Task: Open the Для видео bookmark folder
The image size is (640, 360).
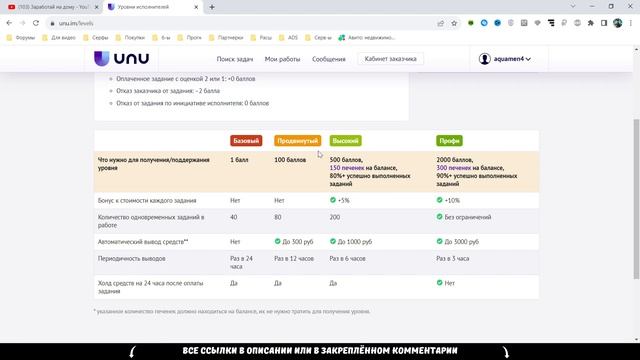Action: (59, 38)
